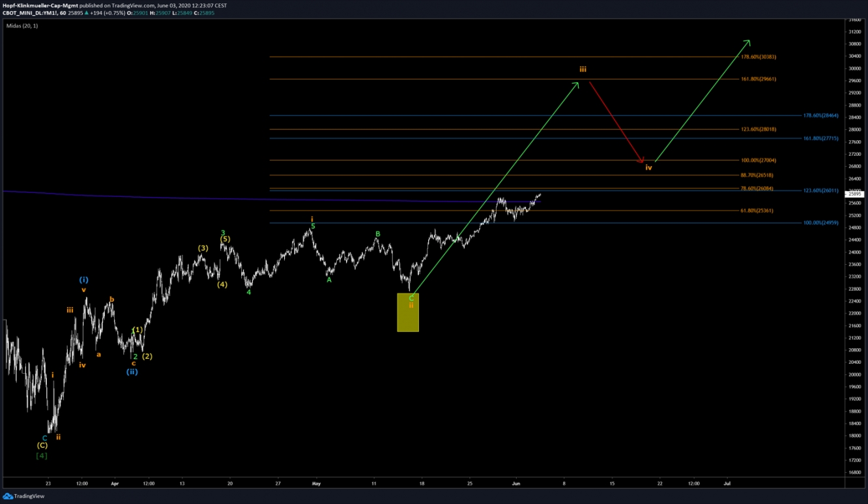
Task: Click the low value L:25849
Action: point(182,12)
